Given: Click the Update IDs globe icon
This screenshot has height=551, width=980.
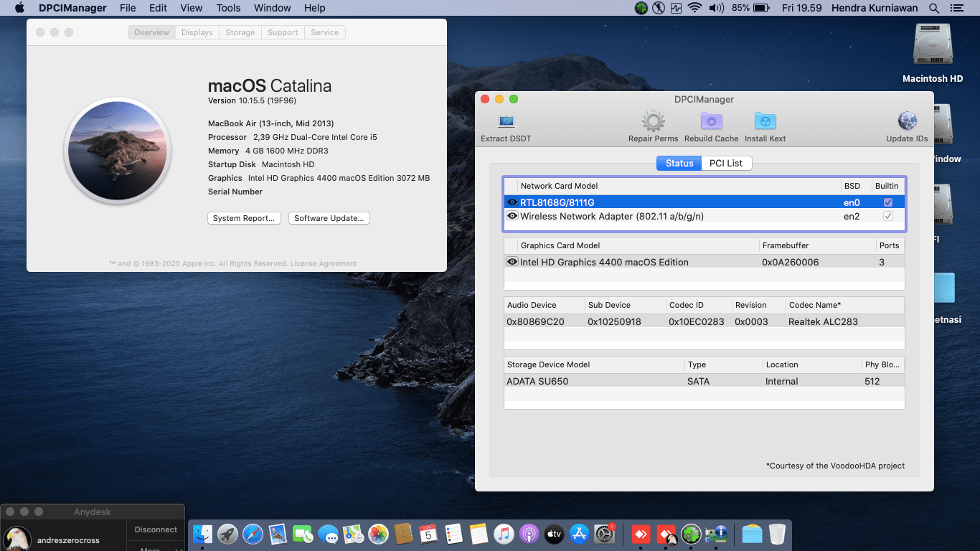Looking at the screenshot, I should click(906, 122).
